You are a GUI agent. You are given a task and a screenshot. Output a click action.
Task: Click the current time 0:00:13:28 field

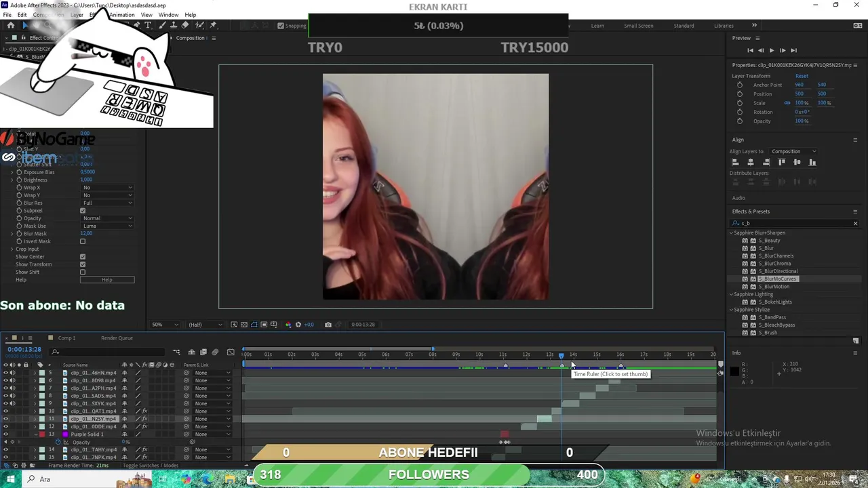24,350
